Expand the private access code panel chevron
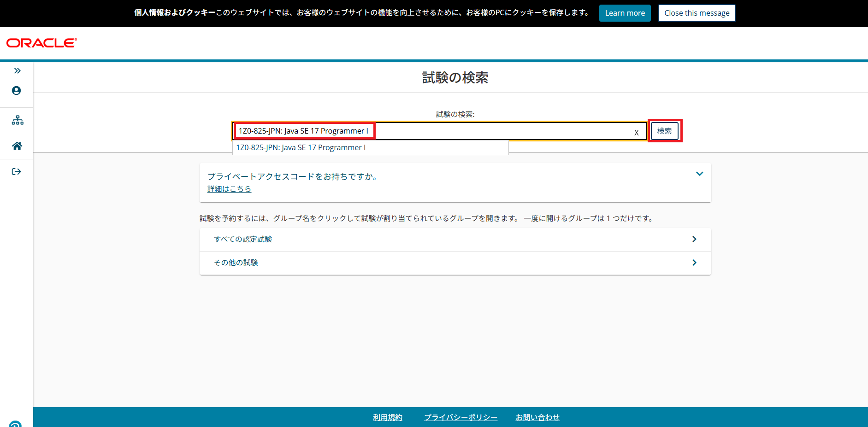 pos(699,174)
